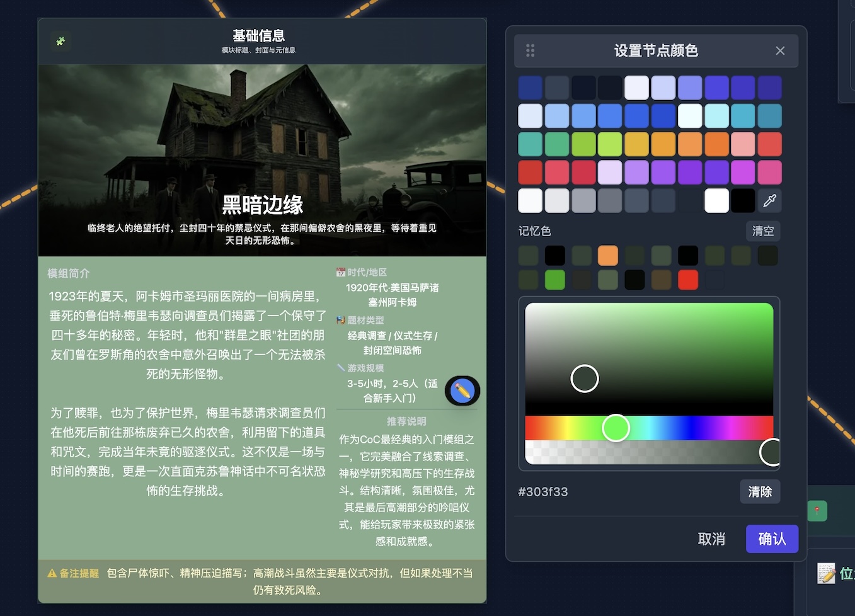The height and width of the screenshot is (616, 855).
Task: Click the puzzle piece icon in card header
Action: (60, 42)
